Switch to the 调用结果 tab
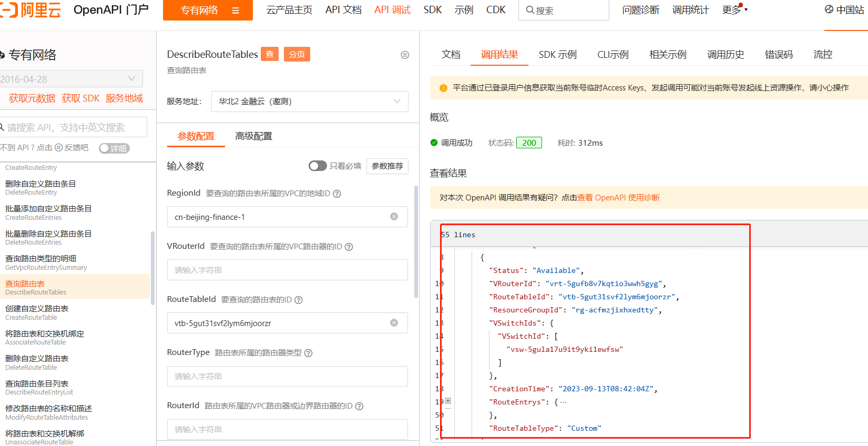The image size is (868, 446). click(499, 54)
